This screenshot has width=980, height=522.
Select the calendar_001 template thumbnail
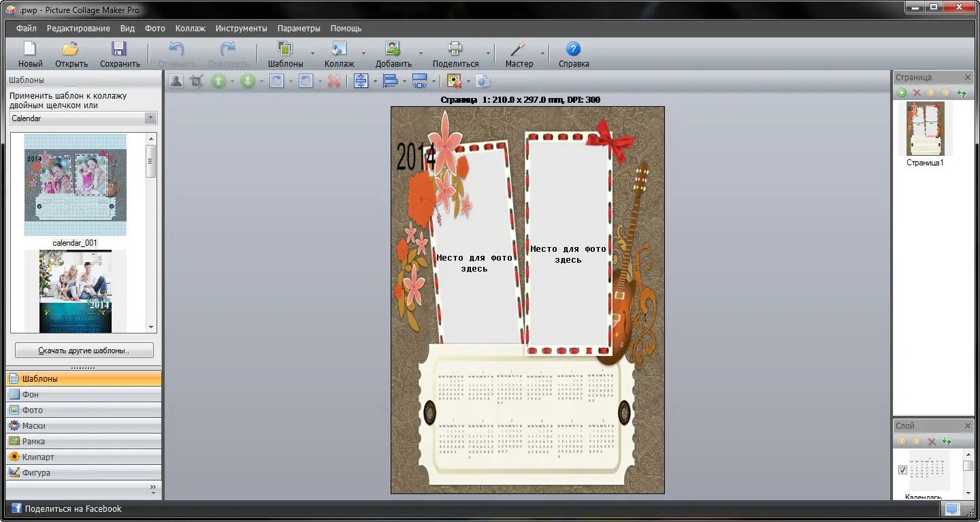75,185
